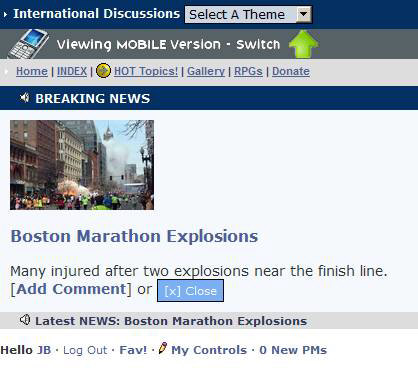Screen dimensions: 418x384
Task: Click the theme dropdown arrow button
Action: click(x=303, y=14)
